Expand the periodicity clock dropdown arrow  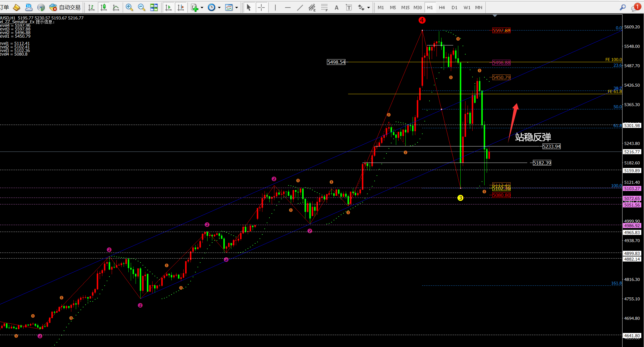(x=219, y=8)
